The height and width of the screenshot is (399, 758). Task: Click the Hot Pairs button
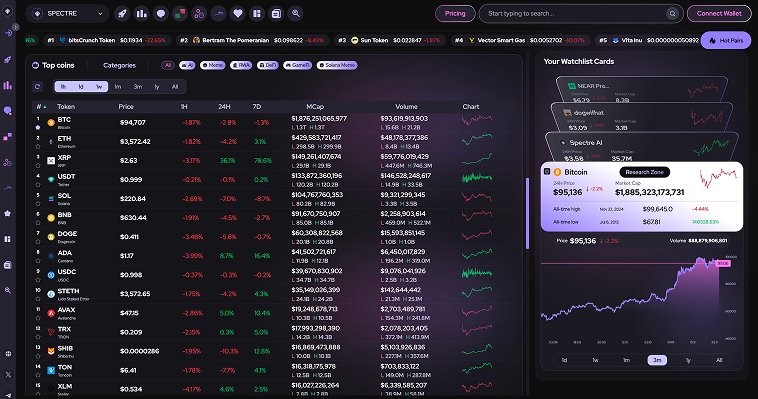[x=726, y=41]
